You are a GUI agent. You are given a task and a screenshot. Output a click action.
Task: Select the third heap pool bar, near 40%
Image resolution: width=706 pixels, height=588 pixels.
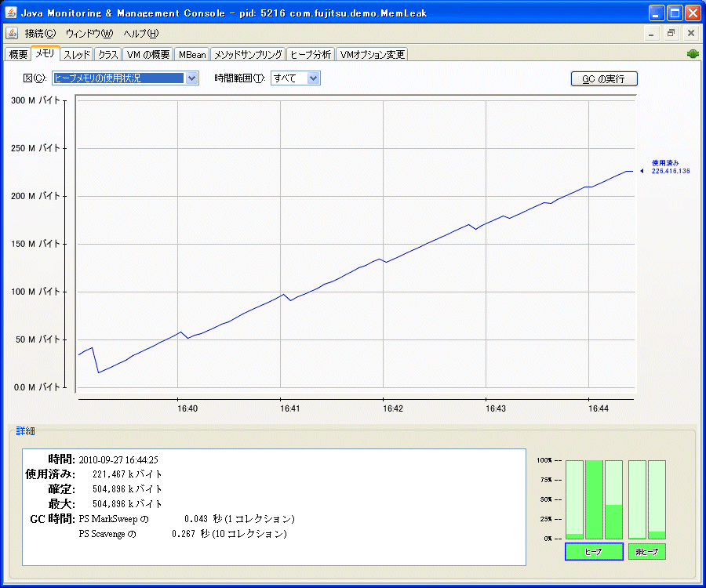[613, 499]
